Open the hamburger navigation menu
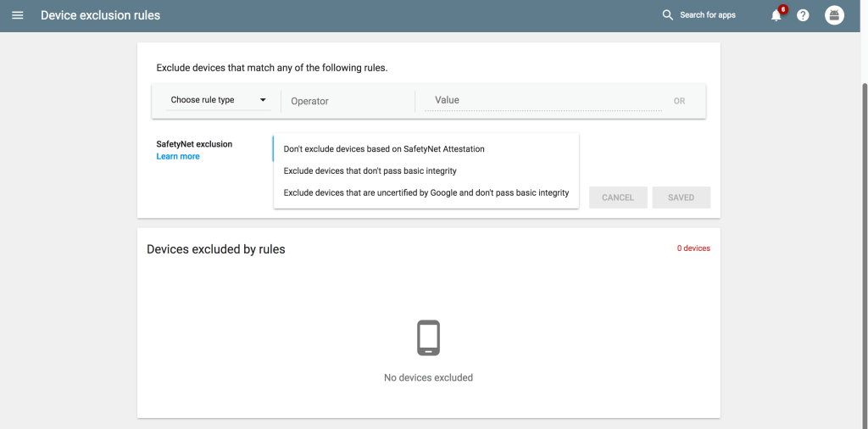Screen dimensions: 868x429 pos(18,15)
